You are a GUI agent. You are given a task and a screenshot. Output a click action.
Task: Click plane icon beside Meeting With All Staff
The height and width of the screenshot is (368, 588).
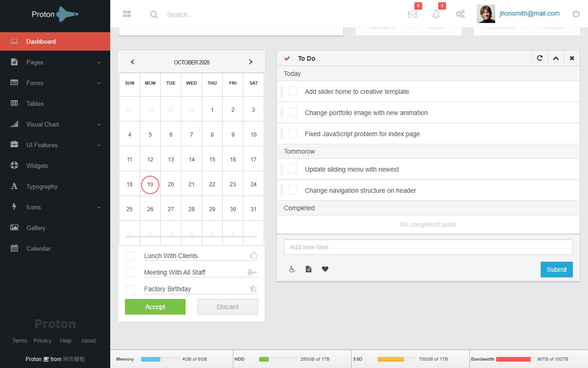click(252, 272)
